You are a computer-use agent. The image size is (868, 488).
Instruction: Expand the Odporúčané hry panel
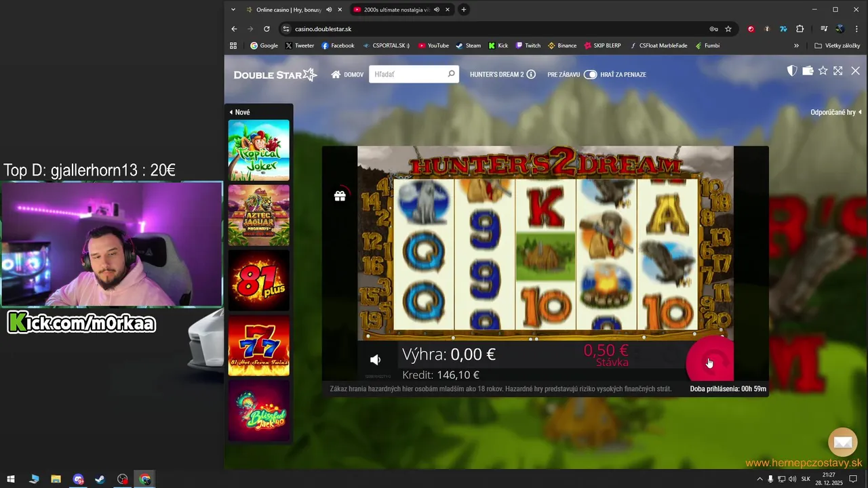click(836, 113)
